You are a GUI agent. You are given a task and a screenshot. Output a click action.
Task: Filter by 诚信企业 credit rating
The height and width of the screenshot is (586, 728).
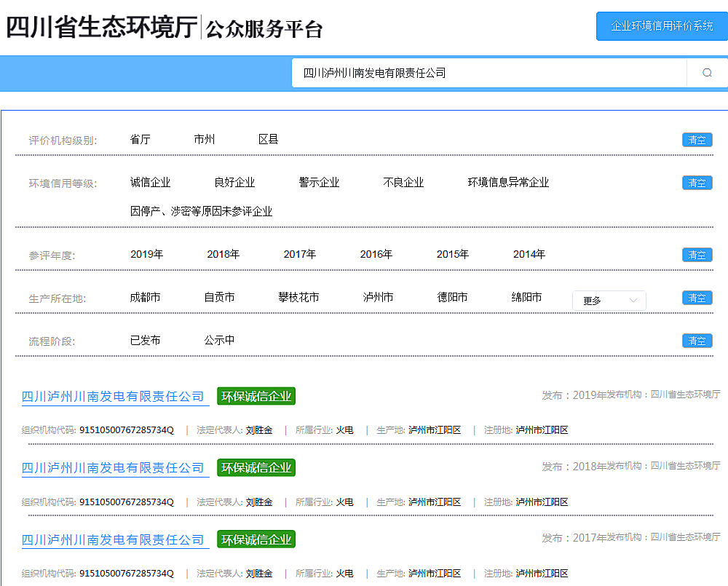pyautogui.click(x=150, y=182)
